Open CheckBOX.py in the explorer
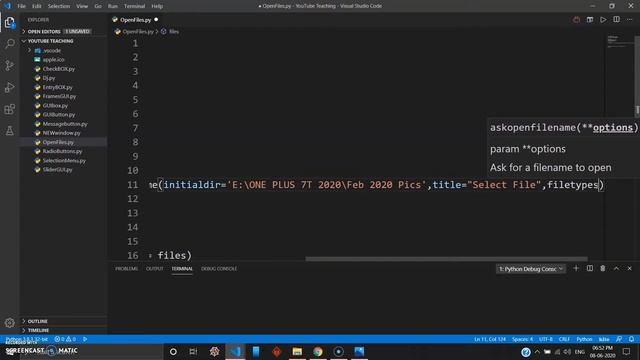 58,69
